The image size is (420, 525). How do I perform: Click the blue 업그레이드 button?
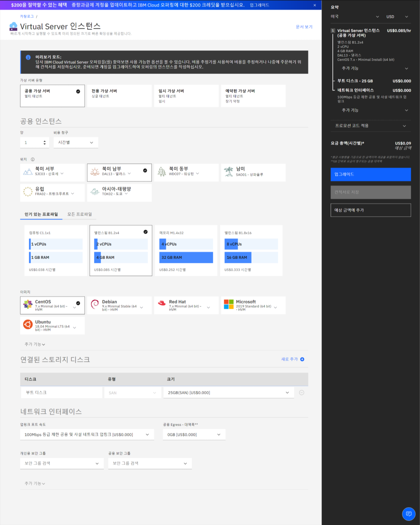tap(371, 174)
